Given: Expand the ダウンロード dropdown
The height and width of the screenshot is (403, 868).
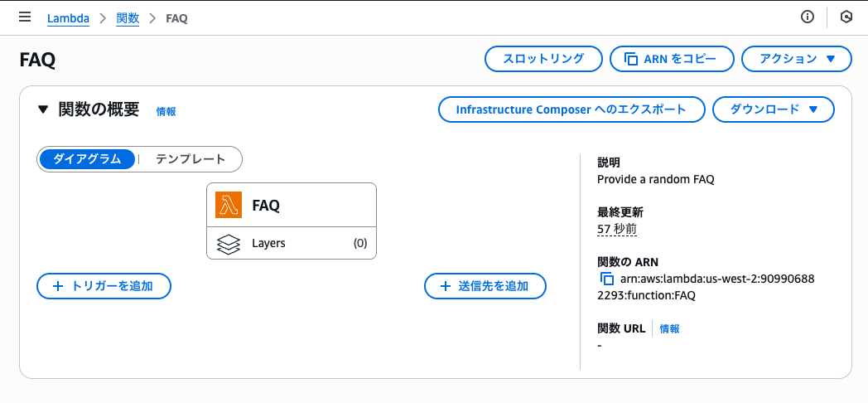Looking at the screenshot, I should point(773,109).
